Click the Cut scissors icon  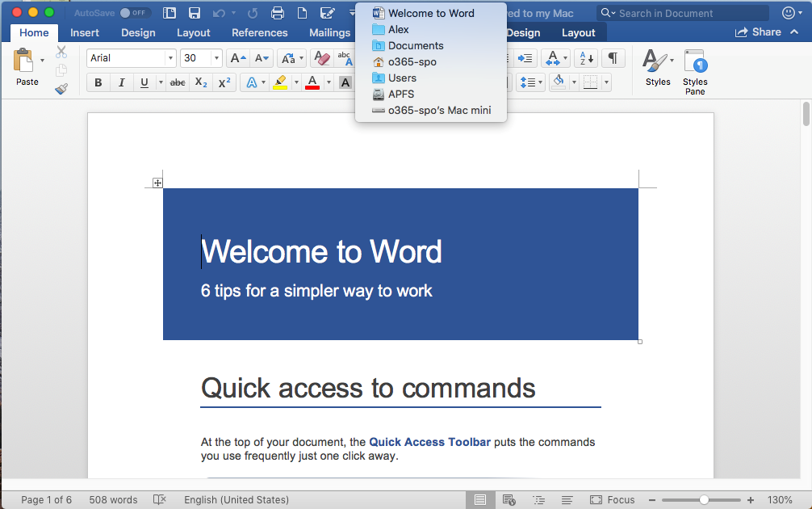pyautogui.click(x=61, y=52)
